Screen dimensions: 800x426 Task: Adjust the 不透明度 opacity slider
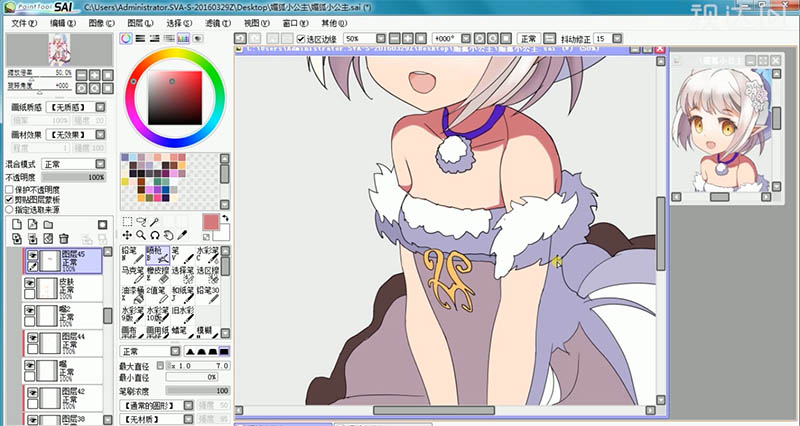tap(74, 177)
